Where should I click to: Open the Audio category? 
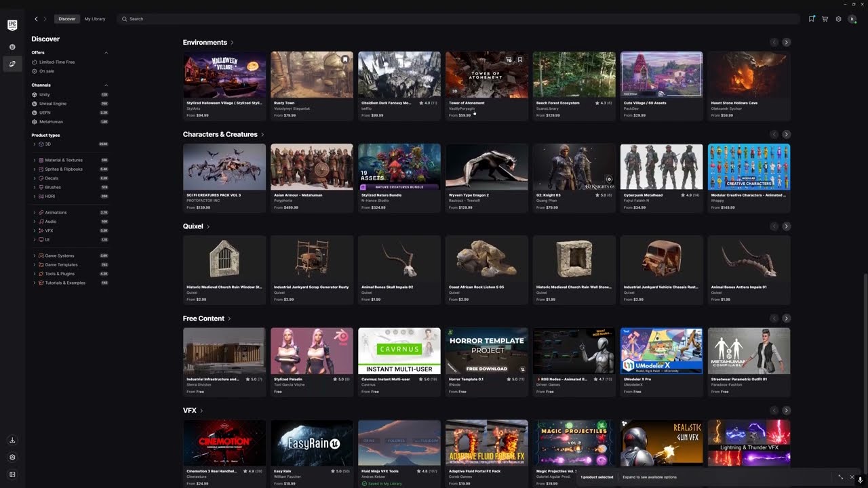pyautogui.click(x=51, y=222)
